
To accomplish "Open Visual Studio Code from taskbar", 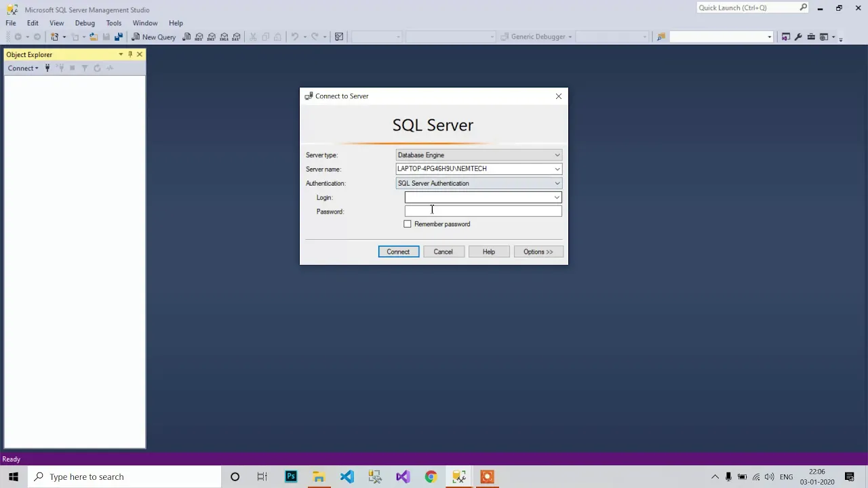I will point(347,476).
